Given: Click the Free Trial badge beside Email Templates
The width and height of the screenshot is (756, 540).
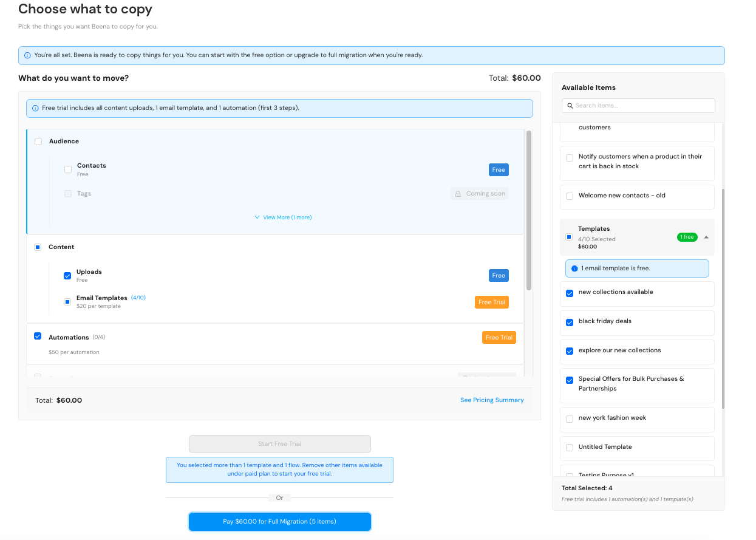Looking at the screenshot, I should click(x=492, y=302).
